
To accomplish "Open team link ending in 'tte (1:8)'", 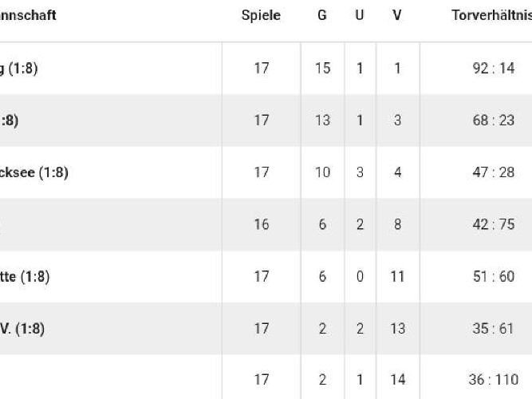I will pos(25,277).
